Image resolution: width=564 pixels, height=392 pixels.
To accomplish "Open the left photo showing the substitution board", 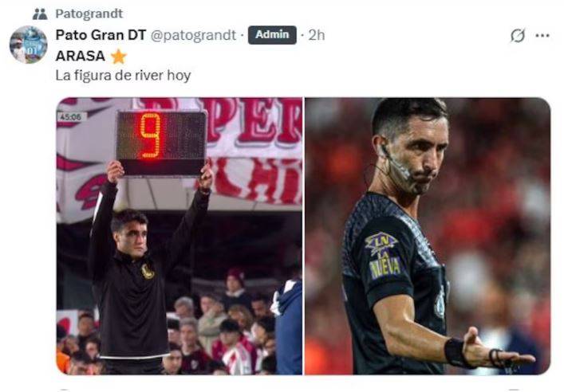I will click(179, 236).
